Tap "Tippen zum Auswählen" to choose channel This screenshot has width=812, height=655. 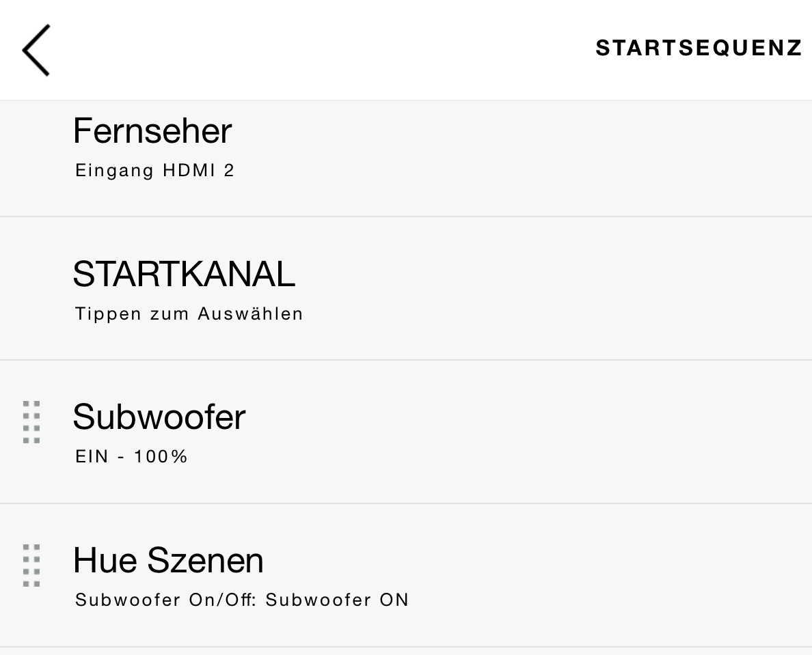189,314
